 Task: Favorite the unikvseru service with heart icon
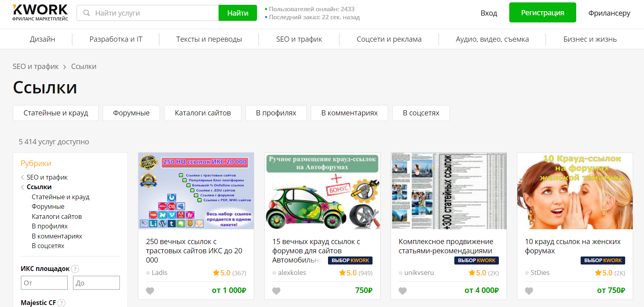click(x=403, y=291)
